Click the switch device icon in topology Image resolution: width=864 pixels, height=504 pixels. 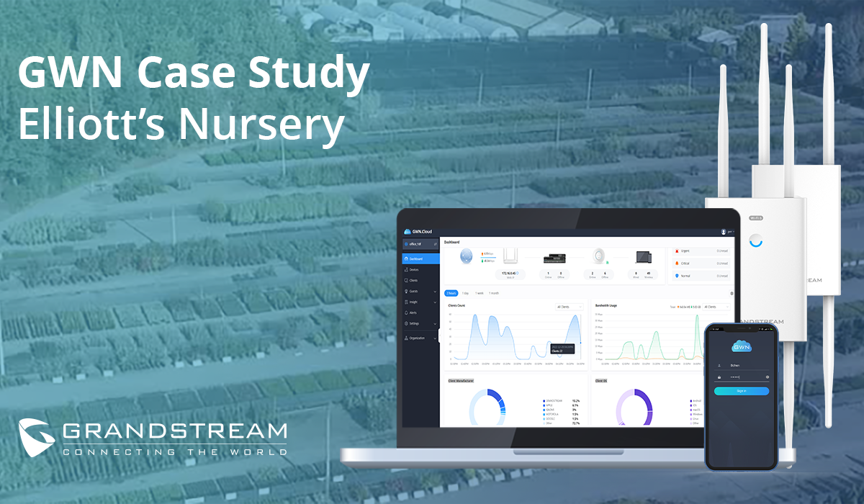coord(554,258)
